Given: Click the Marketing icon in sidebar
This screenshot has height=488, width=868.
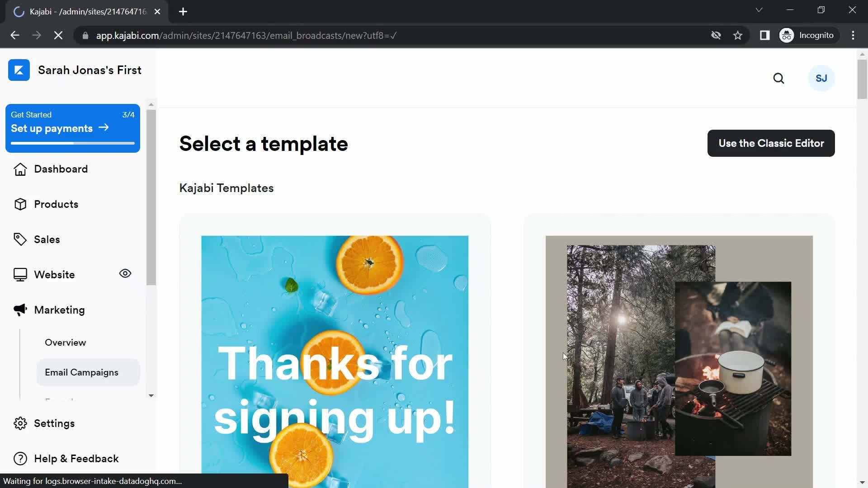Looking at the screenshot, I should click(x=20, y=309).
